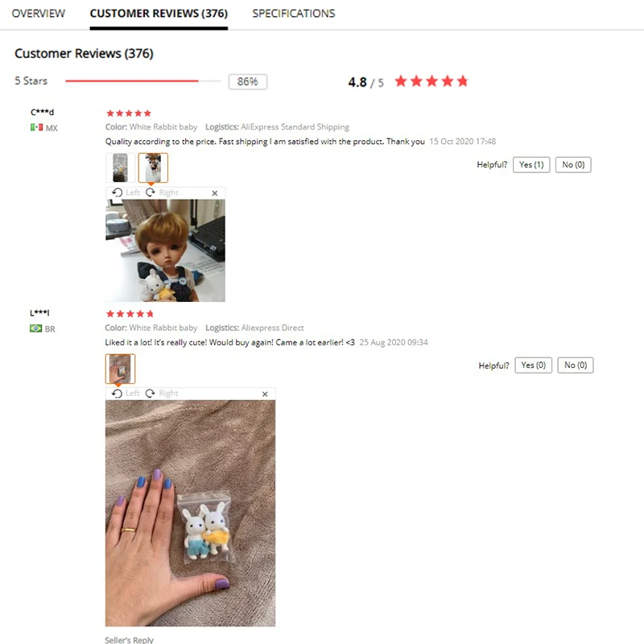Click the thumbnail in L***l's review

[120, 369]
